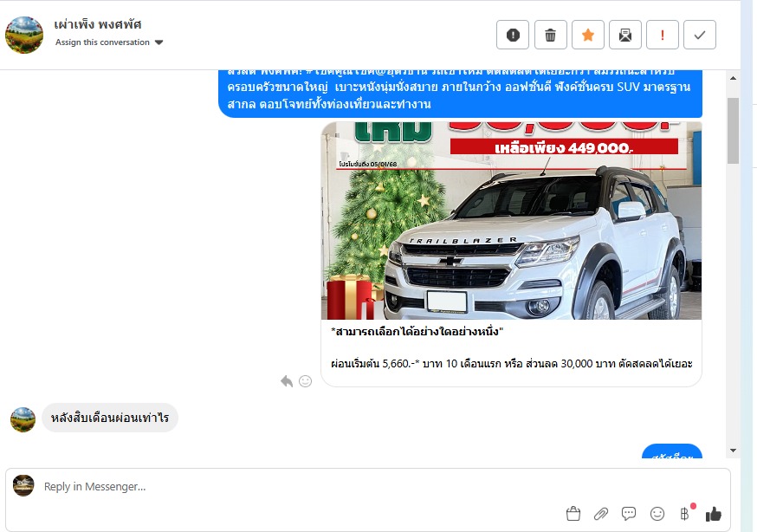Reply to the car promo message

(287, 381)
